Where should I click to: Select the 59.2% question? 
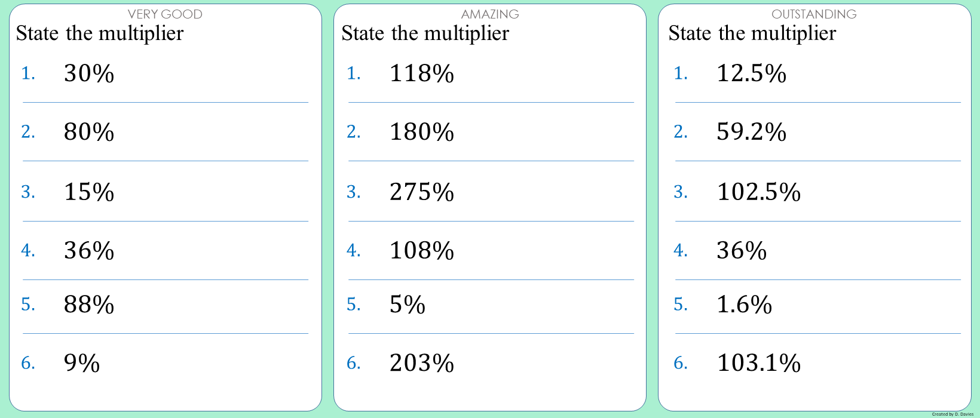click(x=751, y=132)
